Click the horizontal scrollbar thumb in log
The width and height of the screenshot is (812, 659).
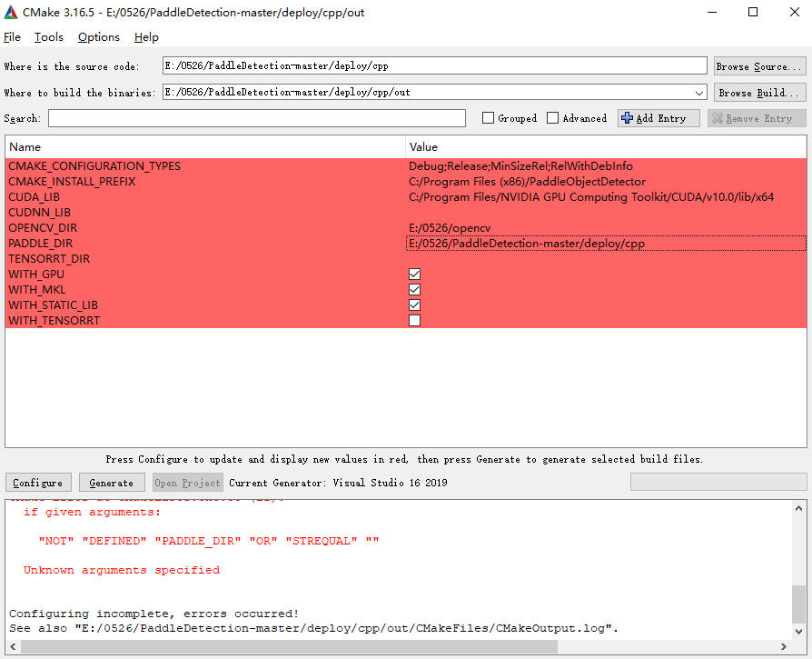(x=289, y=646)
